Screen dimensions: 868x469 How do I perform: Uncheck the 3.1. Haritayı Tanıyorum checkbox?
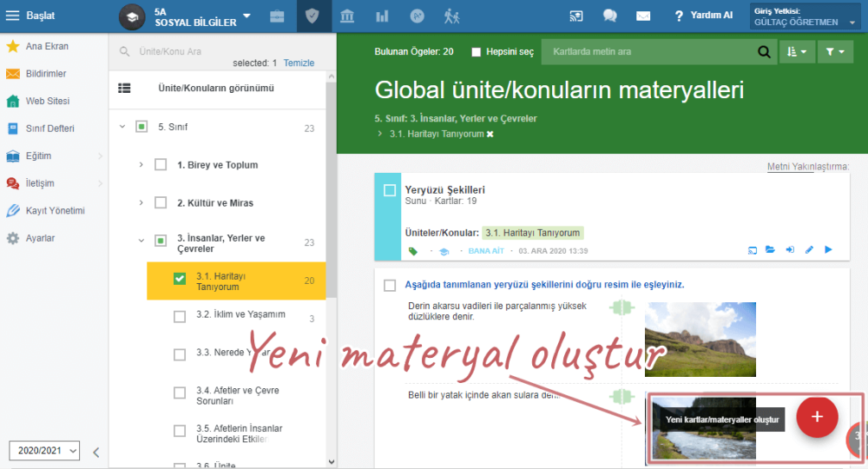180,279
